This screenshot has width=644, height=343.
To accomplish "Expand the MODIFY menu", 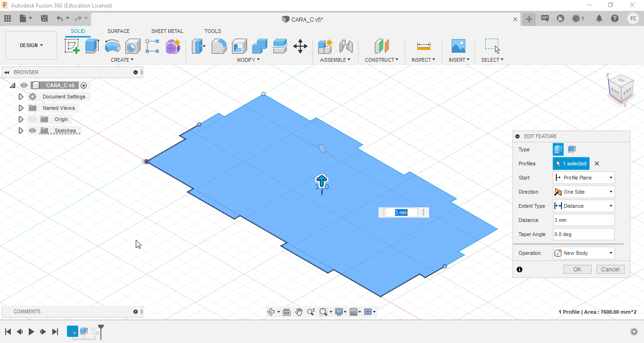I will click(248, 60).
